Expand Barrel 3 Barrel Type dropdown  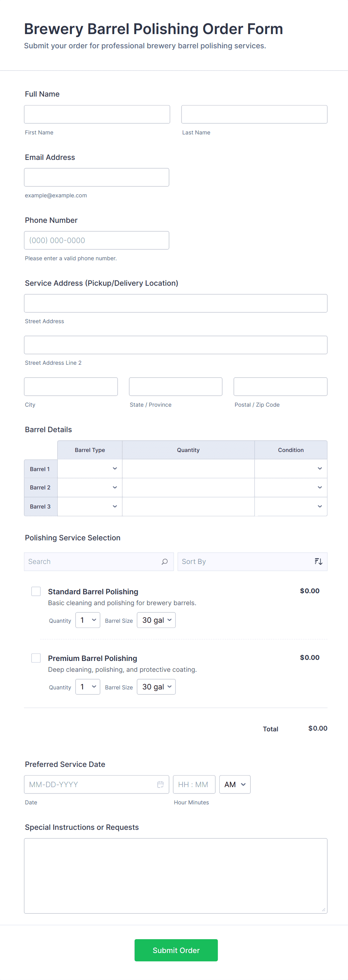click(x=90, y=506)
